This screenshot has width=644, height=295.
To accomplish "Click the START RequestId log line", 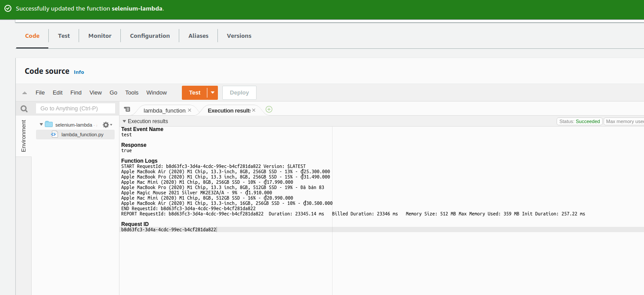I will [213, 167].
